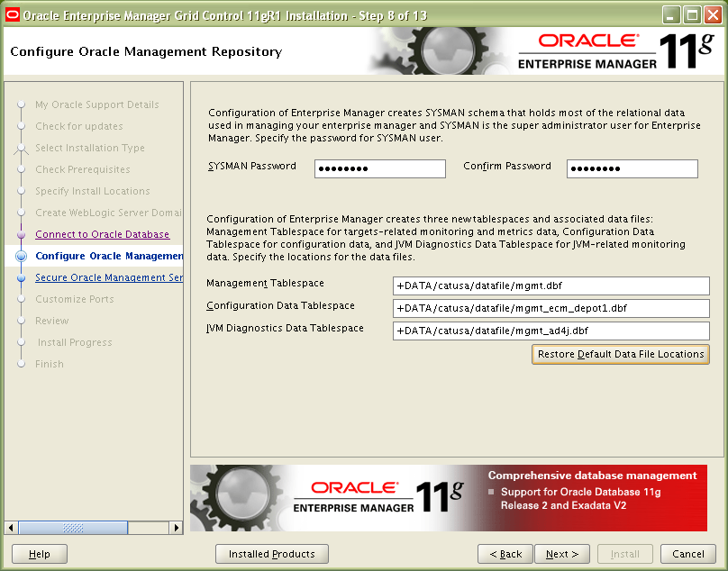
Task: Click the Oracle icon in title bar
Action: coord(12,14)
